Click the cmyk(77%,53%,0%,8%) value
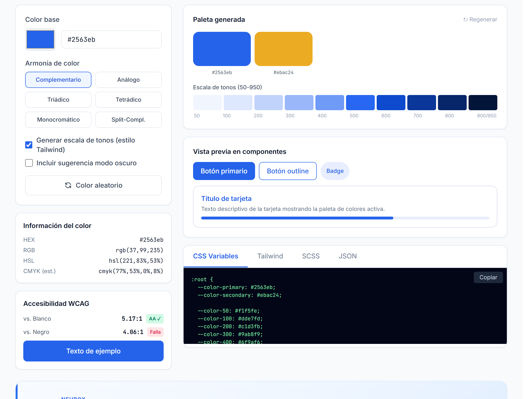532x399 pixels. (131, 271)
